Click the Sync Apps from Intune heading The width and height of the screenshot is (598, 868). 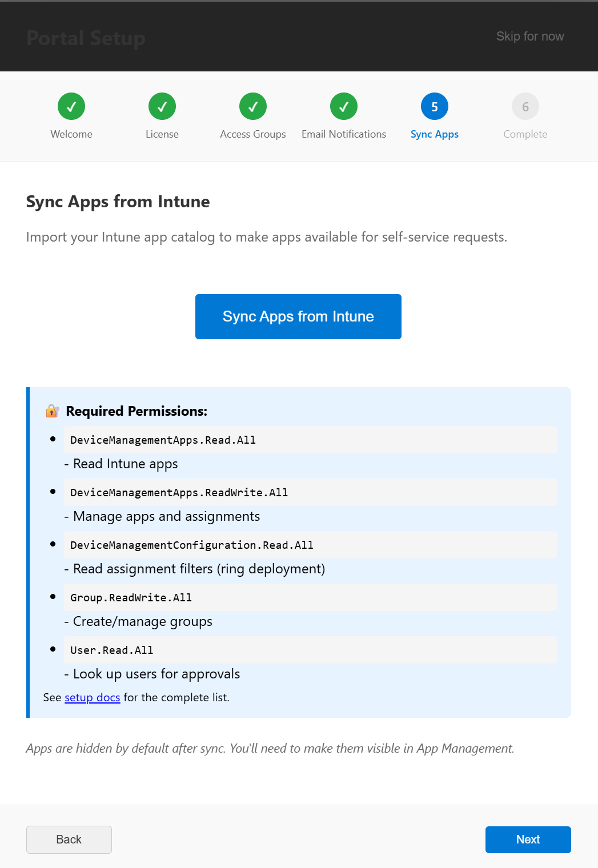pyautogui.click(x=118, y=202)
